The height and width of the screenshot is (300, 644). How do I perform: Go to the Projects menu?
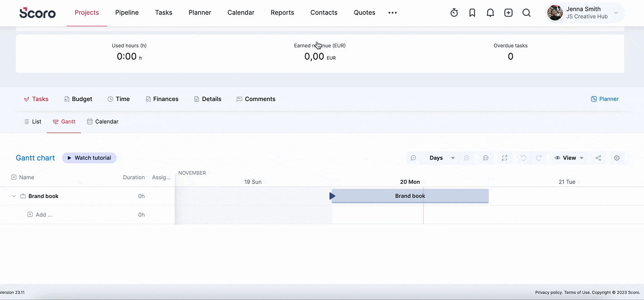point(87,13)
